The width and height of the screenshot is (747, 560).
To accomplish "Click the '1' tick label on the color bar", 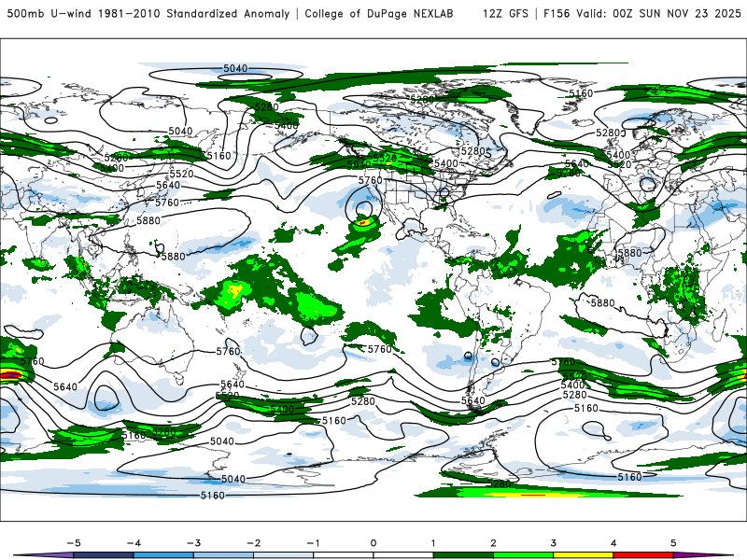I will [x=433, y=543].
